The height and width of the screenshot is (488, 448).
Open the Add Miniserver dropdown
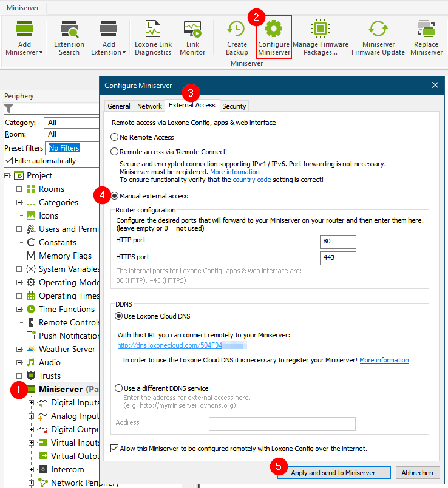(25, 49)
